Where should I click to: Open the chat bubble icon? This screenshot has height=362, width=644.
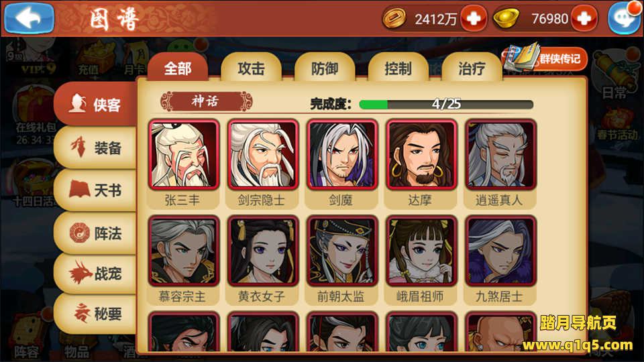625,19
